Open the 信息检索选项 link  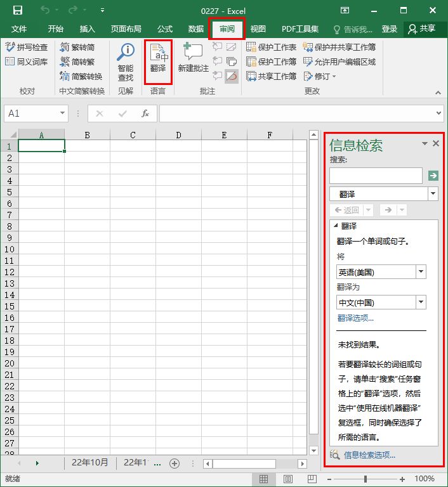369,455
